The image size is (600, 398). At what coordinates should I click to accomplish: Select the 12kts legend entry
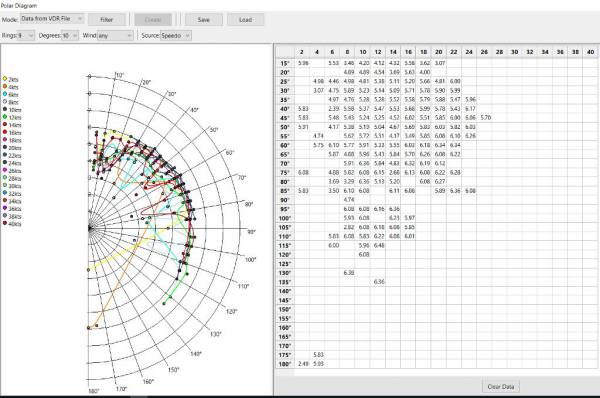pos(12,117)
